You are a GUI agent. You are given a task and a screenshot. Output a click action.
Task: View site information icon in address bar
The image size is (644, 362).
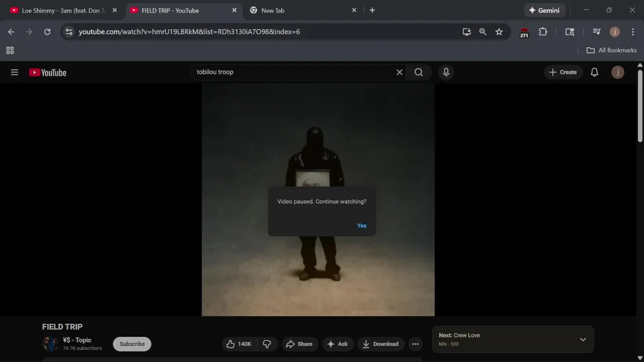click(69, 32)
